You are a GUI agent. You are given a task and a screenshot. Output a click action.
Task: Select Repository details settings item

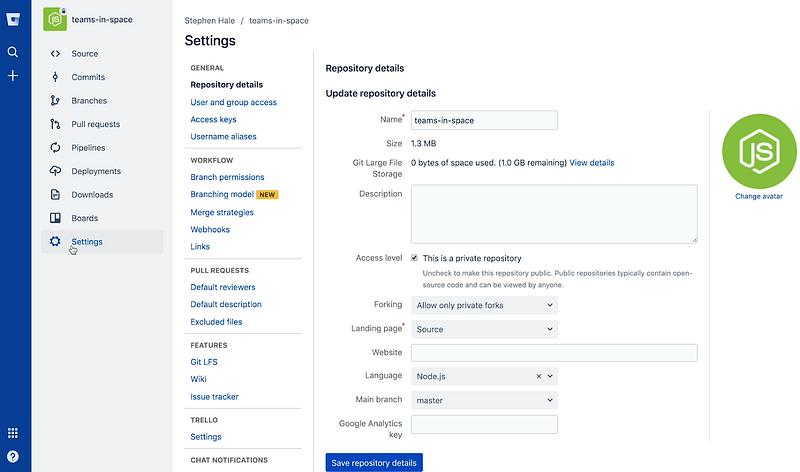[x=227, y=85]
